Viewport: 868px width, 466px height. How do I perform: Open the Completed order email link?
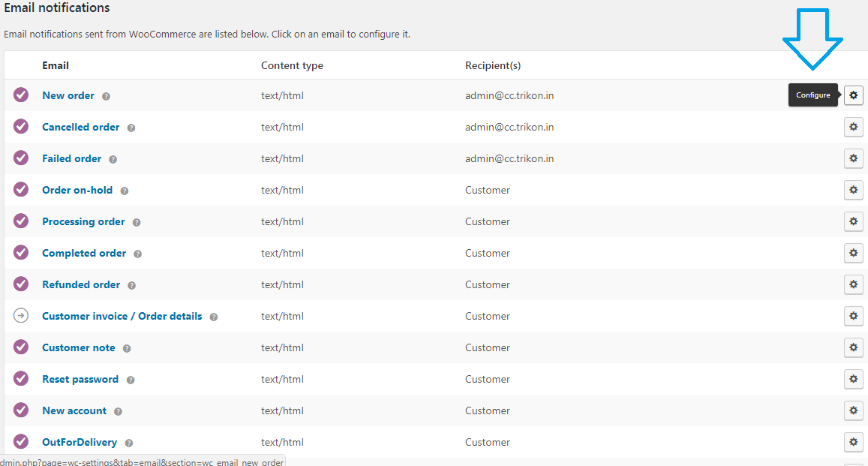point(84,253)
